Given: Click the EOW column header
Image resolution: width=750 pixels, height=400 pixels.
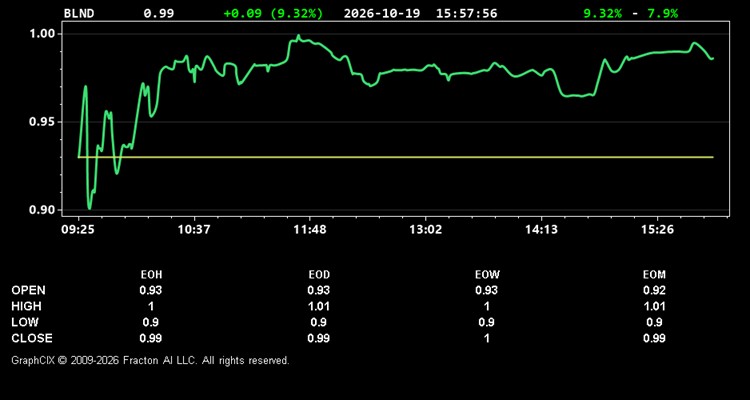Looking at the screenshot, I should click(486, 275).
